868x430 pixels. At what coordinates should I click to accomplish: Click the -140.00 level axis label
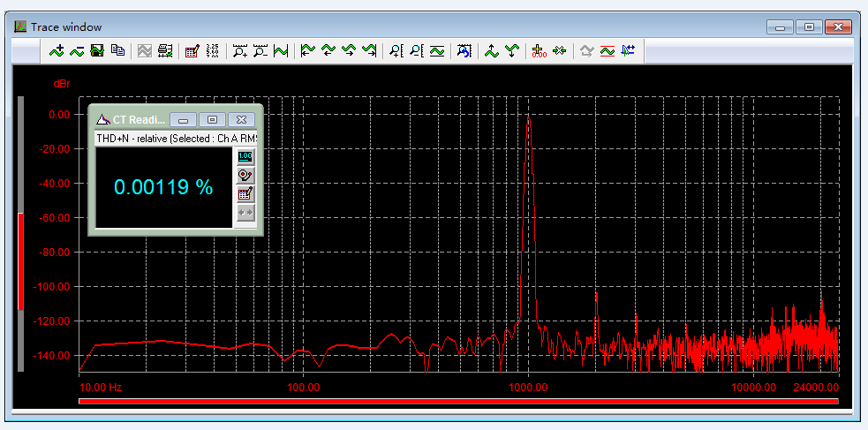51,355
